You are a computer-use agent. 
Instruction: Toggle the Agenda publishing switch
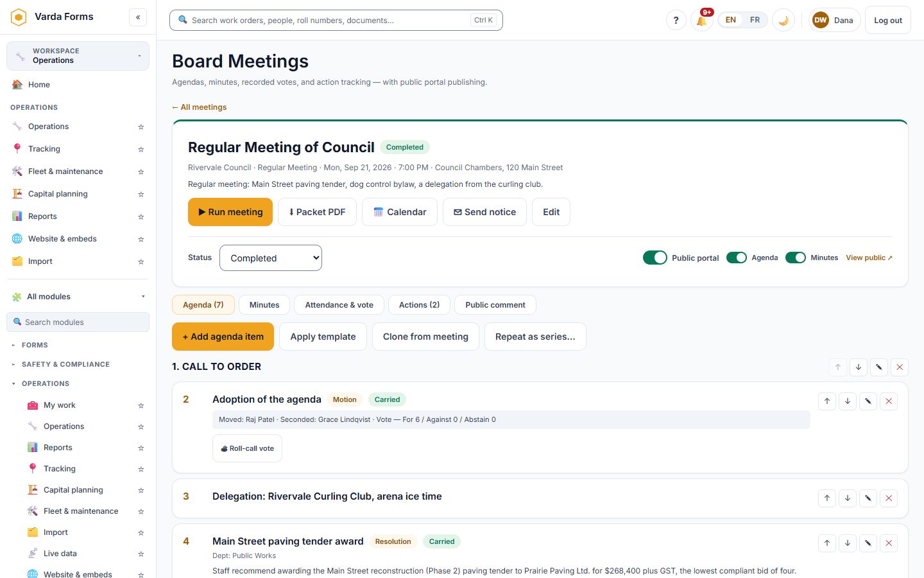tap(737, 258)
